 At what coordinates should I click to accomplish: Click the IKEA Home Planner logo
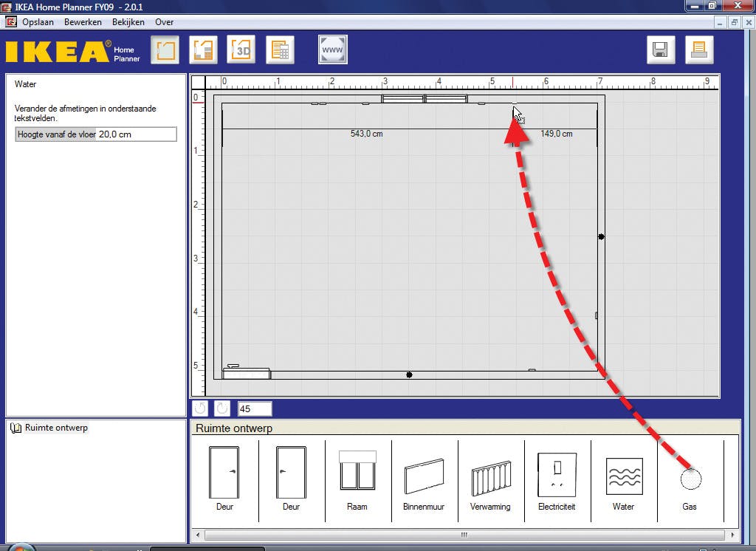73,52
